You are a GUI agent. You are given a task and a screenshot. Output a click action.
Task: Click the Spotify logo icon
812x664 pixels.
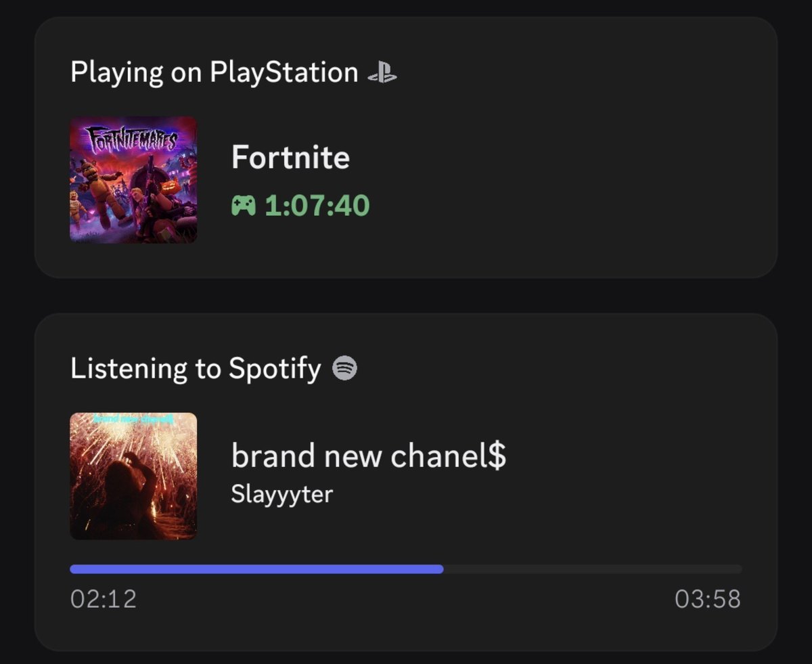click(x=345, y=369)
